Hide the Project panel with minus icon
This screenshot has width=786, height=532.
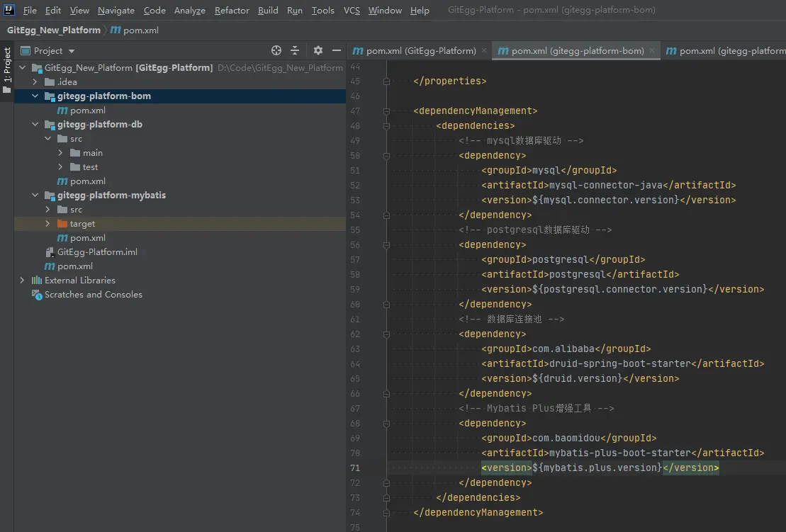(337, 50)
